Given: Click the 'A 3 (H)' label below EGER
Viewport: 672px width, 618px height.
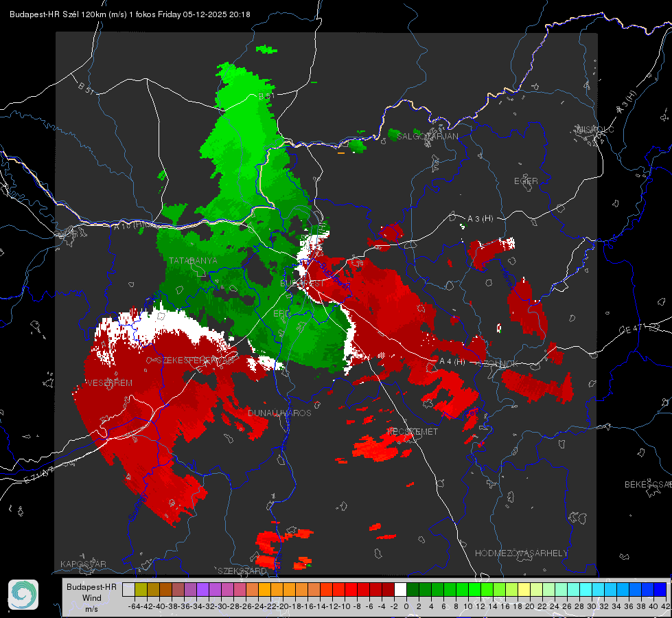Looking at the screenshot, I should coord(480,219).
